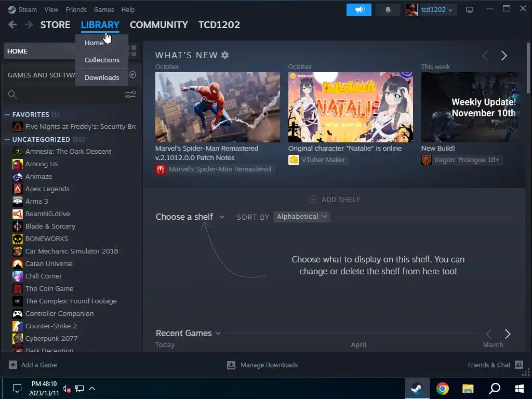Image resolution: width=532 pixels, height=399 pixels.
Task: Open the Help menu
Action: coord(128,9)
